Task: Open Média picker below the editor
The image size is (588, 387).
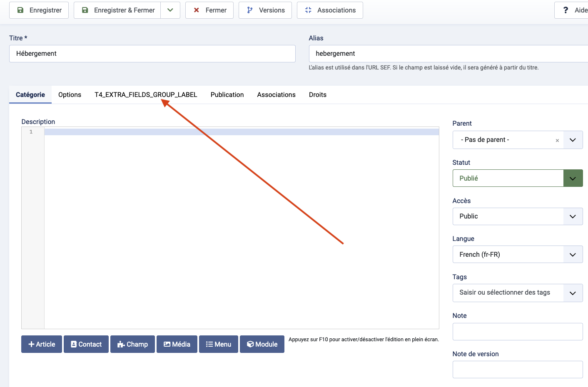Action: click(x=177, y=344)
